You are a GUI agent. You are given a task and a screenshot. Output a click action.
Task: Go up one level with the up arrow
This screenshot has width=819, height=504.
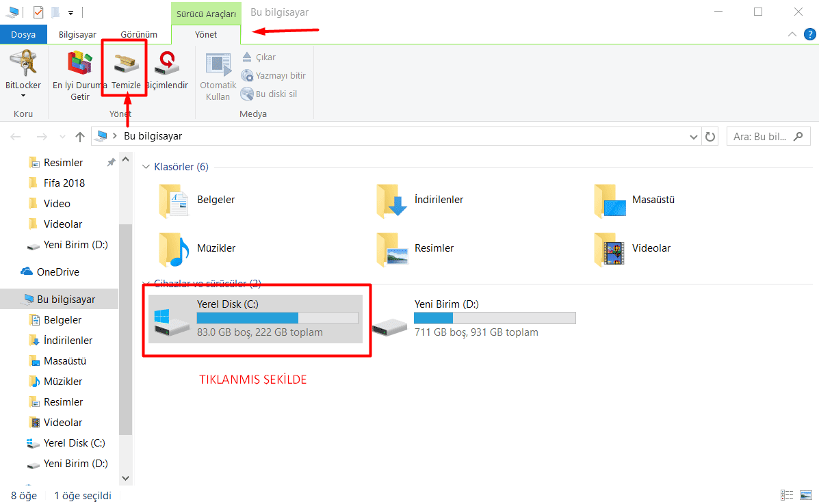(79, 137)
